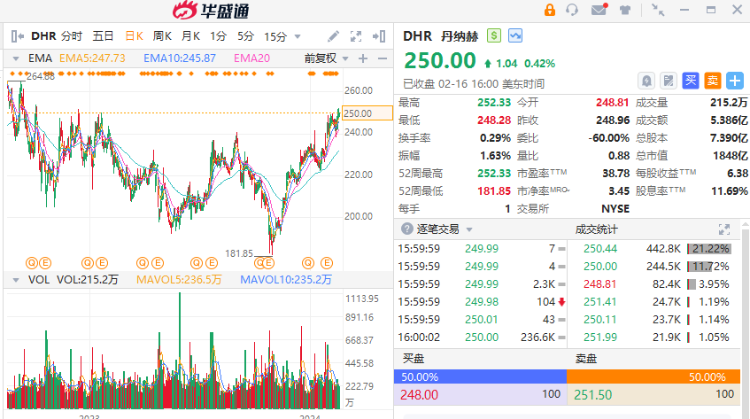Click the bid price 248.00
This screenshot has width=750, height=419.
pyautogui.click(x=419, y=395)
